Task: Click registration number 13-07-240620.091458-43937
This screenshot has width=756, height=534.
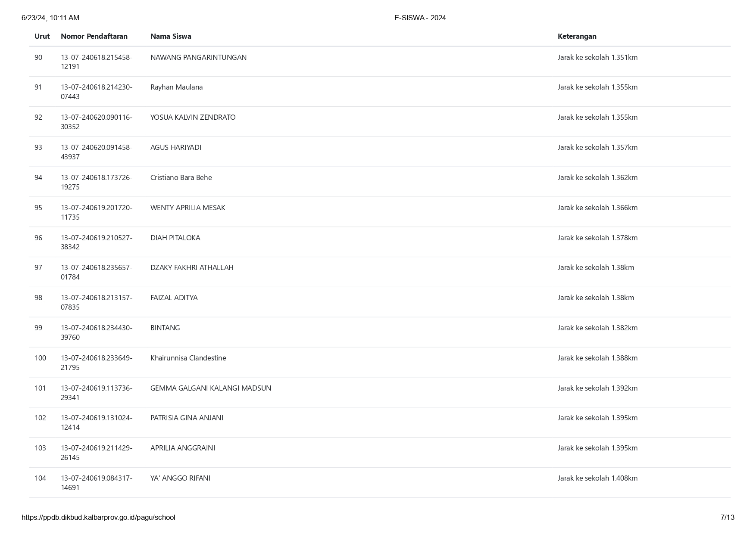Action: [97, 152]
